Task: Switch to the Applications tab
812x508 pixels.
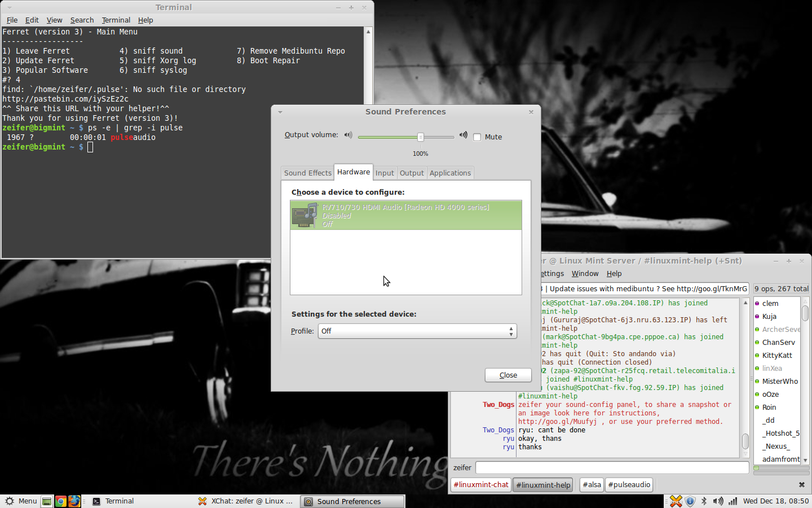Action: tap(450, 173)
